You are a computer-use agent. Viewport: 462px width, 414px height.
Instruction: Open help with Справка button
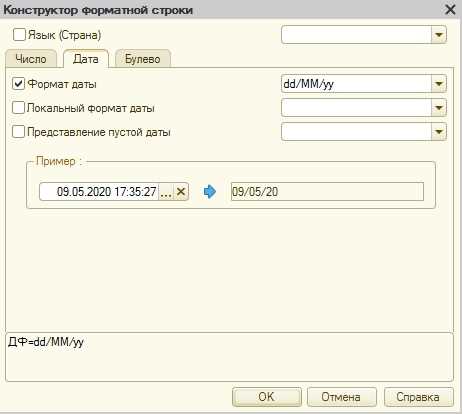[x=418, y=397]
